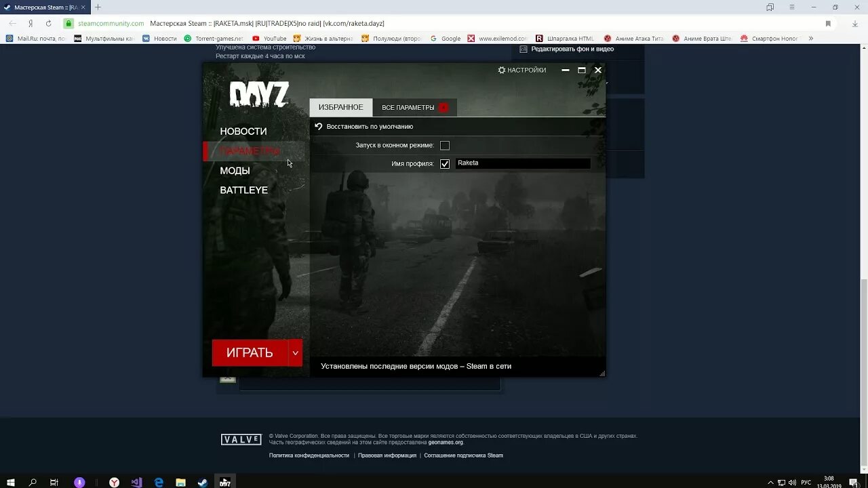Click the DayZ logo in launcher
Viewport: 868px width, 488px height.
pyautogui.click(x=259, y=95)
